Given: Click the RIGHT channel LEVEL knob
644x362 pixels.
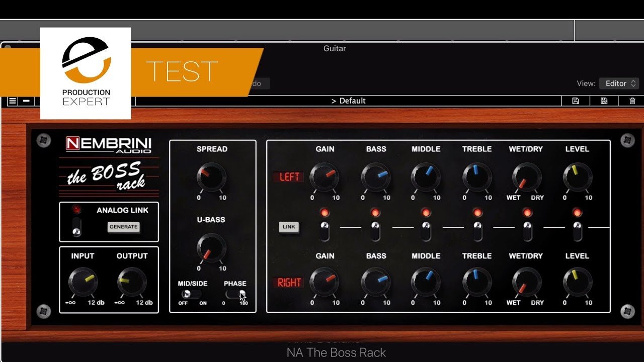Looking at the screenshot, I should [577, 282].
